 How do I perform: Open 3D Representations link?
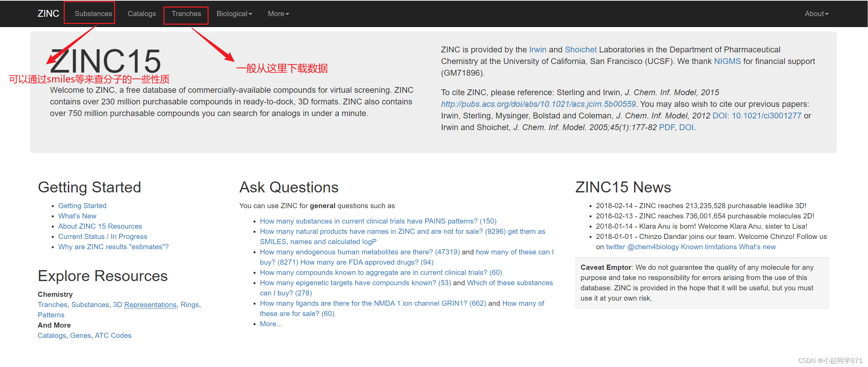(x=145, y=305)
